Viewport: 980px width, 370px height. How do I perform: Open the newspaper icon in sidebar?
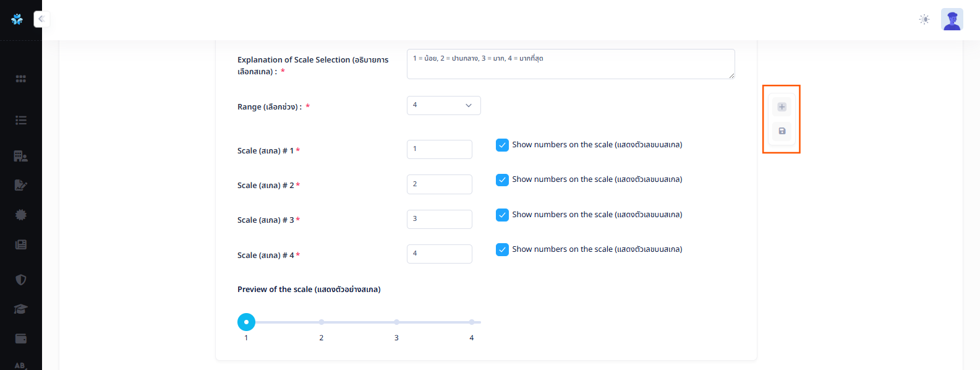(21, 245)
